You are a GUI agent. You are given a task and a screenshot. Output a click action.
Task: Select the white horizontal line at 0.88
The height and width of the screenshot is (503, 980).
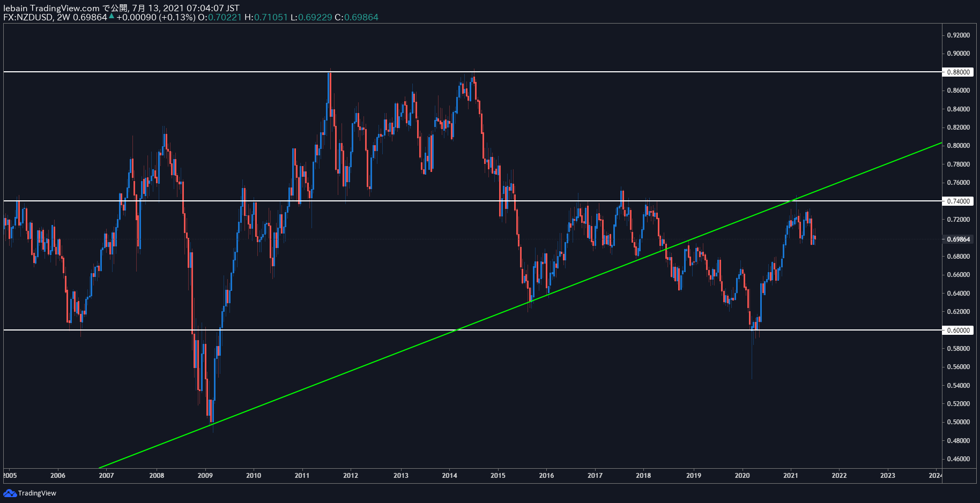(x=472, y=72)
